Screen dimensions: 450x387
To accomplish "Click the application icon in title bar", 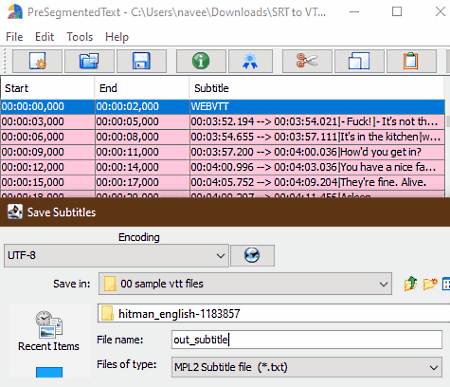I will (x=15, y=12).
